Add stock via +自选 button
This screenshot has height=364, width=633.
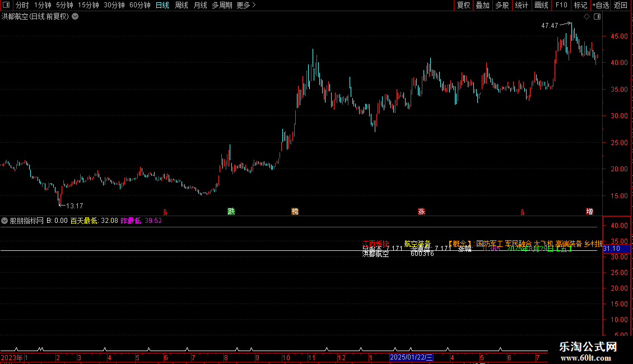click(601, 5)
